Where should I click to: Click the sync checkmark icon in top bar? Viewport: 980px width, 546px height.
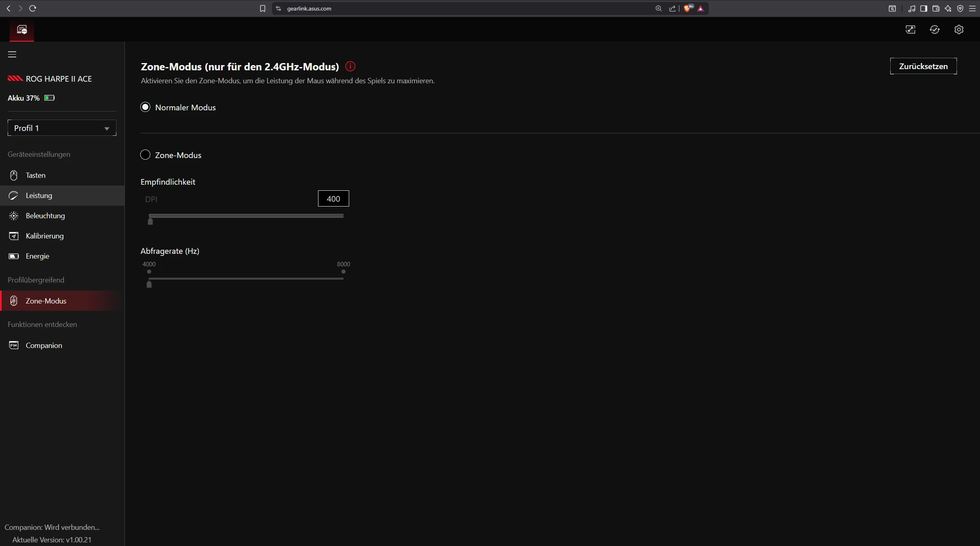click(934, 30)
